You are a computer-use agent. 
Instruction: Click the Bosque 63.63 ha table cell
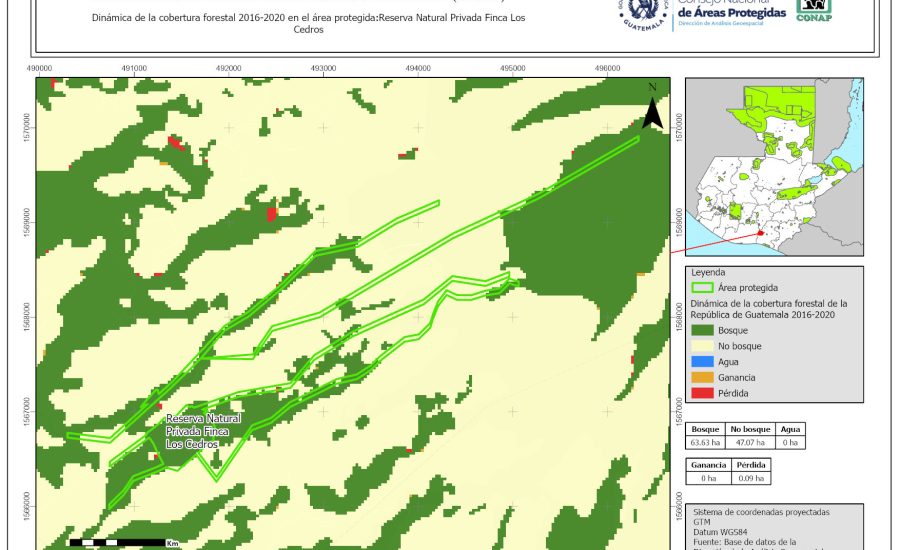coord(706,441)
